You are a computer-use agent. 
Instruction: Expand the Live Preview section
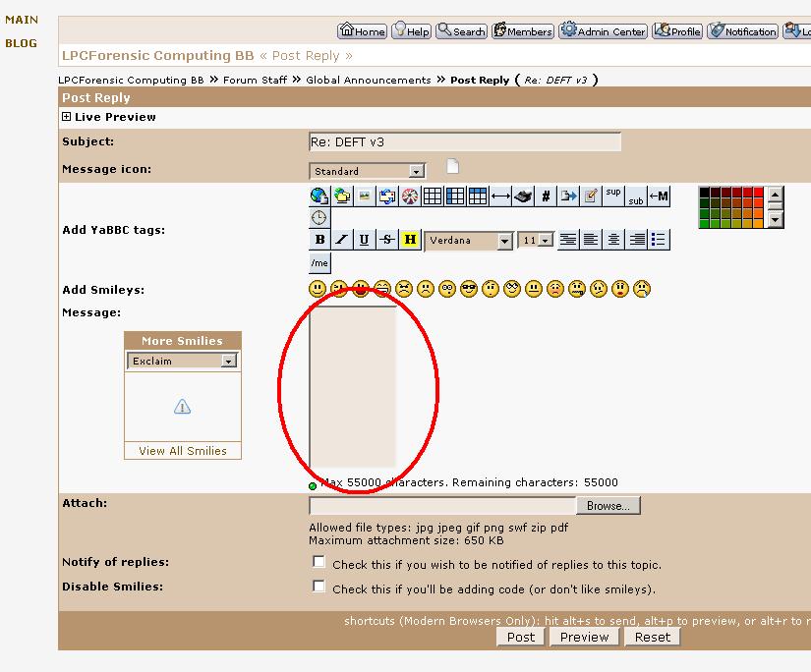pos(67,117)
